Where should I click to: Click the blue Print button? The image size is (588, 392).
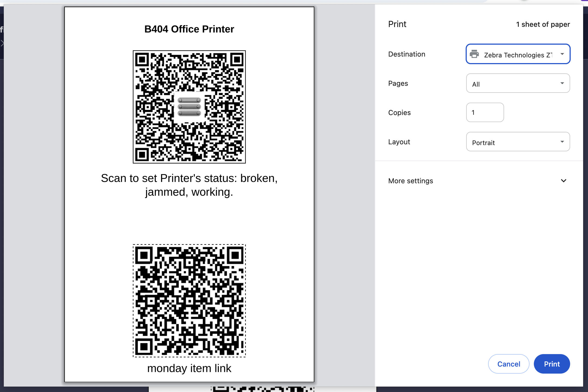coord(552,364)
